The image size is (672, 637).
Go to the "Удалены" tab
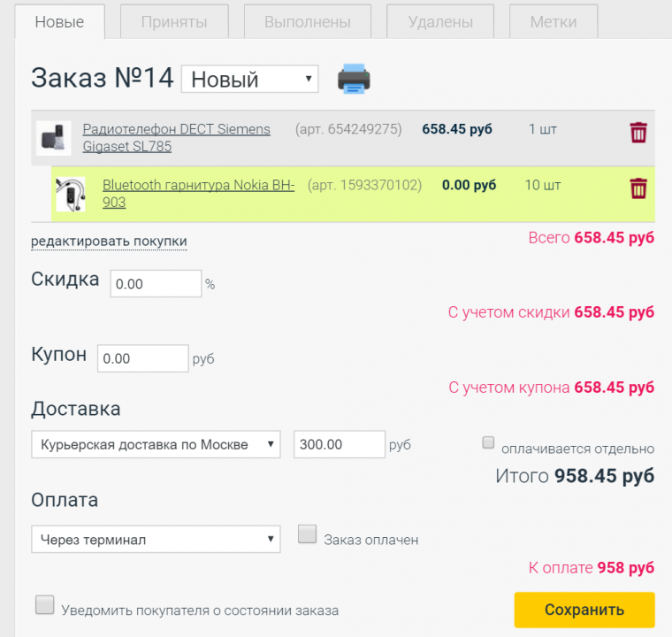coord(439,21)
